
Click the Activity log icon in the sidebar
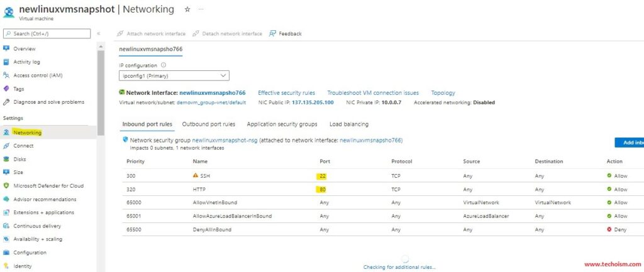click(x=6, y=62)
